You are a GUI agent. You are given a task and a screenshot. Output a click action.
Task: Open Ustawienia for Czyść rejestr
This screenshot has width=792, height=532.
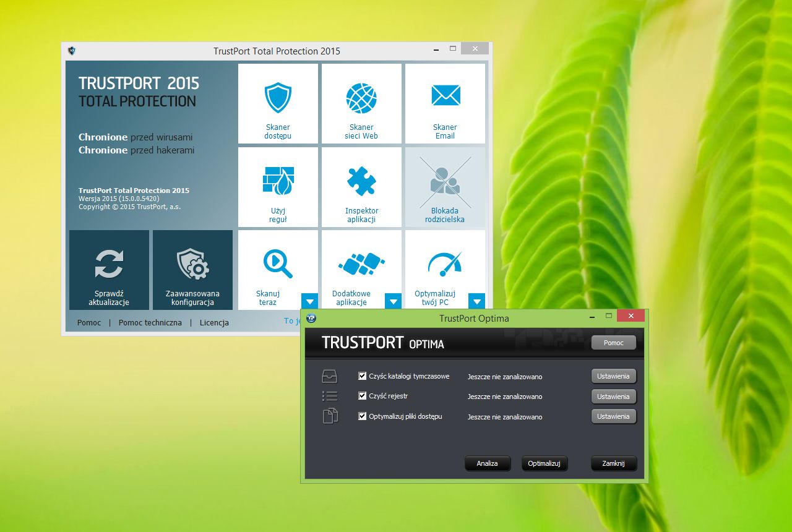(613, 397)
